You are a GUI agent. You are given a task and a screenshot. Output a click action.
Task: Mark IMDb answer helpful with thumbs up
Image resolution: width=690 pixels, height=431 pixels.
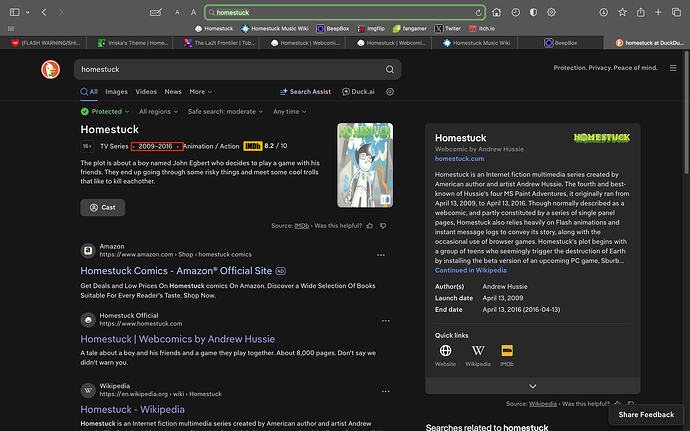[x=370, y=226]
